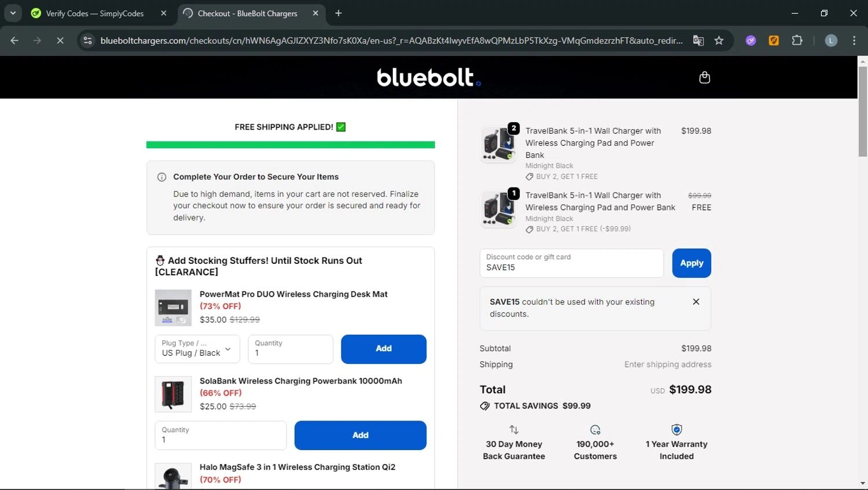Screen dimensions: 868x490
Task: Click SolaBank Wireless Charging Powerbank 10000mAh title
Action: pos(301,381)
